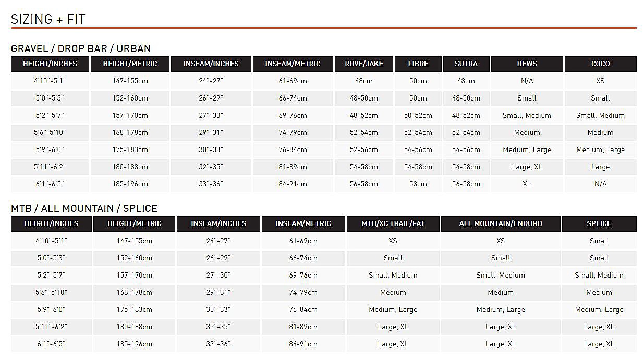
Task: Click the MTB / ALL MOUNTAIN / SPLICE section title
Action: (x=84, y=208)
